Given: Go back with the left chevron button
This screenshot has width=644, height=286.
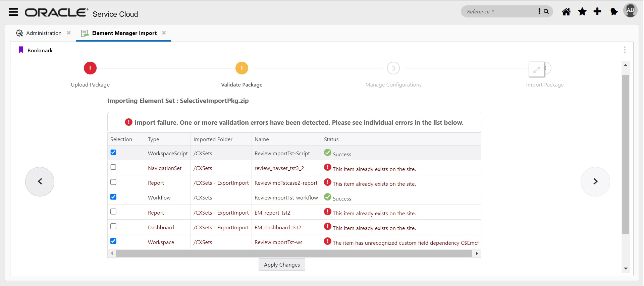Looking at the screenshot, I should point(40,181).
